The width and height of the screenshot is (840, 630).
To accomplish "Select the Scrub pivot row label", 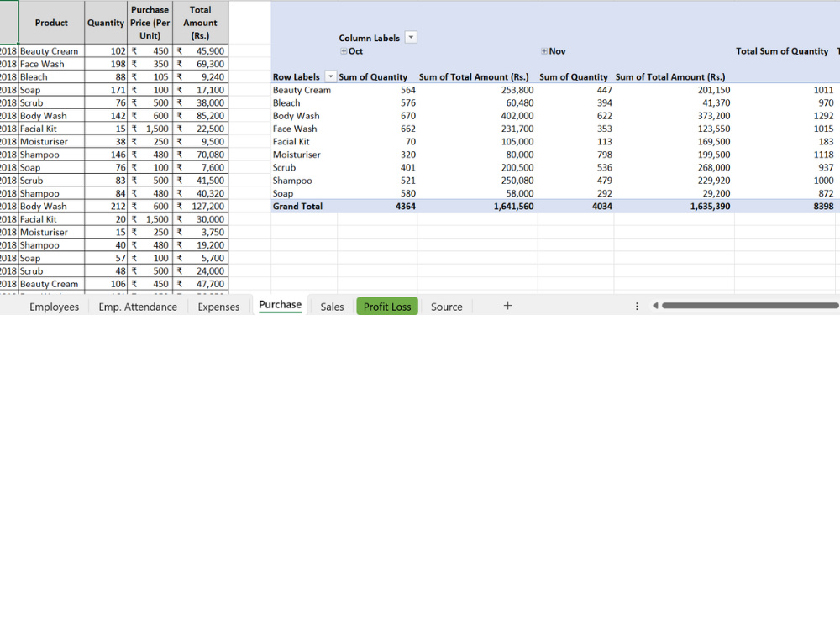I will click(x=284, y=167).
